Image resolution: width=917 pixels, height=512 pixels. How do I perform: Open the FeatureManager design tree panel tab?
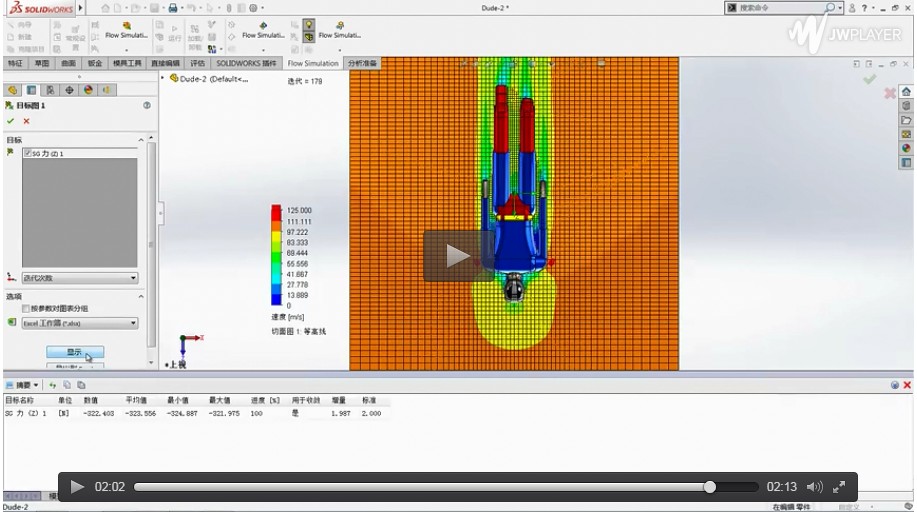(x=13, y=90)
